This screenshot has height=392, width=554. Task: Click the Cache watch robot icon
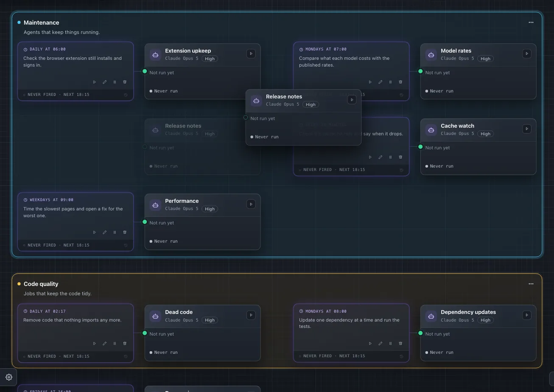tap(431, 130)
